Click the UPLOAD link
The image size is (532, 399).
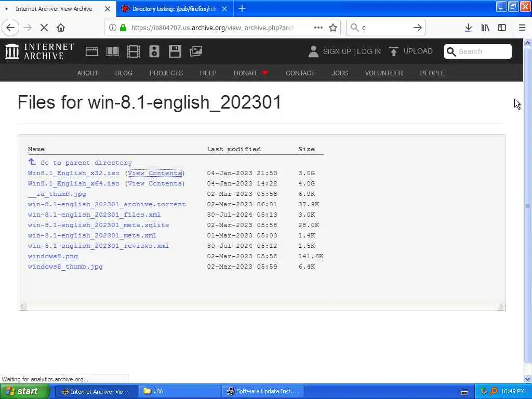418,51
